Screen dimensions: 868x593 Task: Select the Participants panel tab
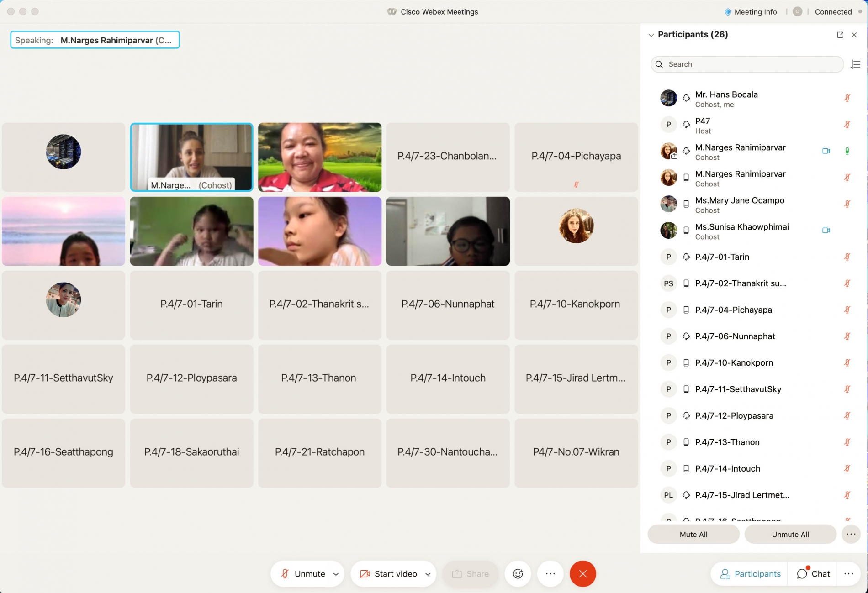click(750, 574)
